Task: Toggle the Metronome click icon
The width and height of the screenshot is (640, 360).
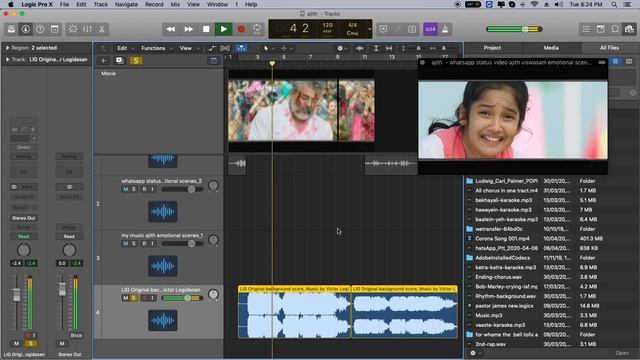Action: pos(445,29)
